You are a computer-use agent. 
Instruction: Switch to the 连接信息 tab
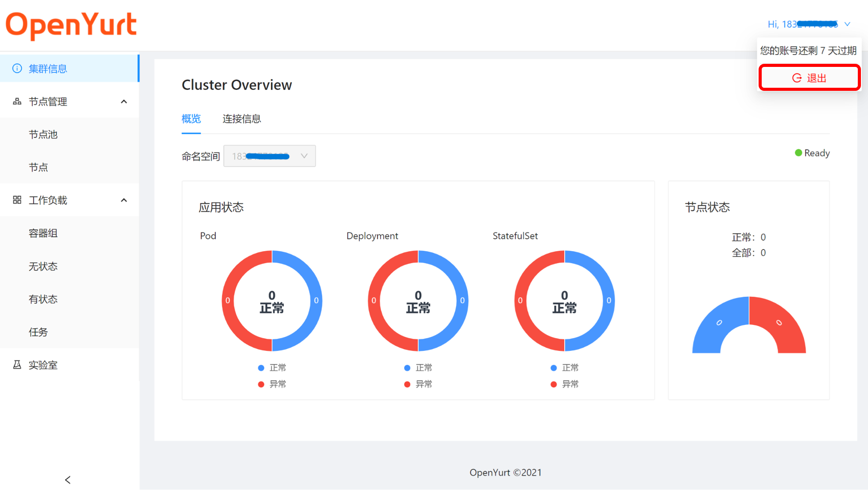pyautogui.click(x=242, y=119)
